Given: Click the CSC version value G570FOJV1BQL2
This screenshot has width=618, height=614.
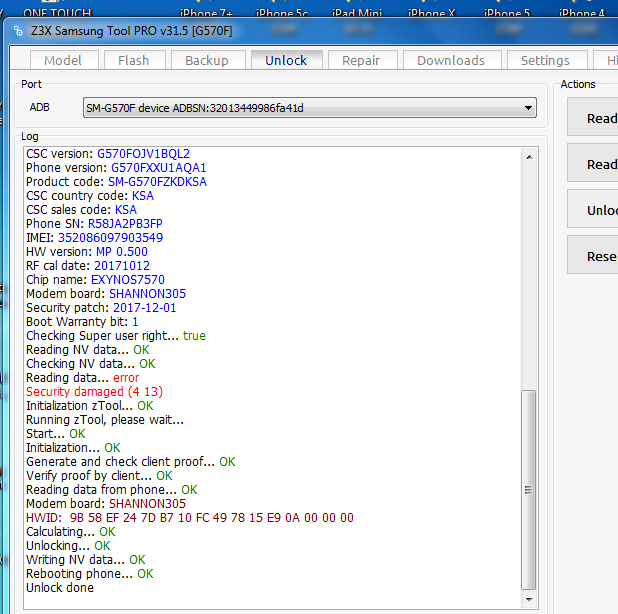Looking at the screenshot, I should [143, 154].
